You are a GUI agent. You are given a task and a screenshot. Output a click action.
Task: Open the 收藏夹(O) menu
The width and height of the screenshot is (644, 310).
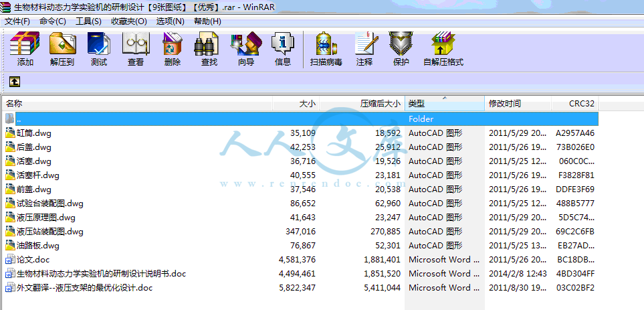tap(129, 21)
